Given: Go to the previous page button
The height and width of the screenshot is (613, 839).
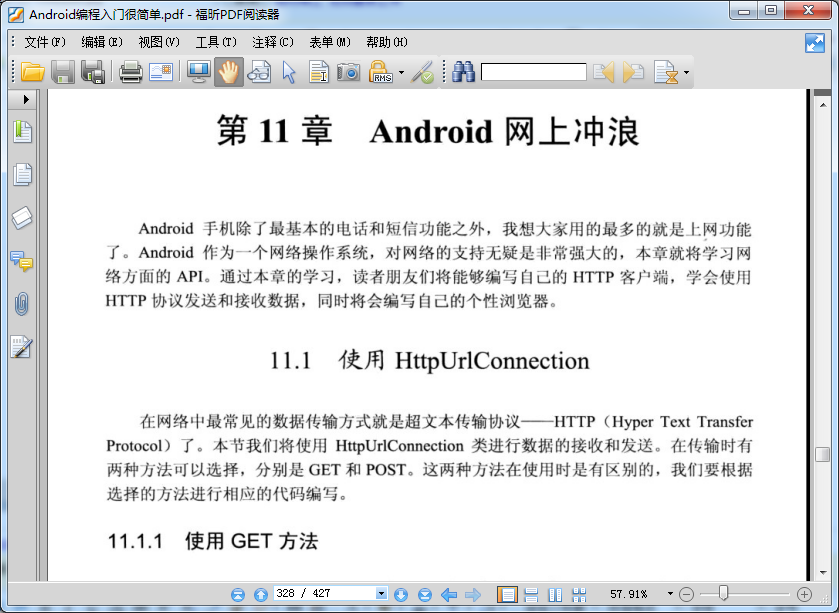Looking at the screenshot, I should click(x=261, y=594).
